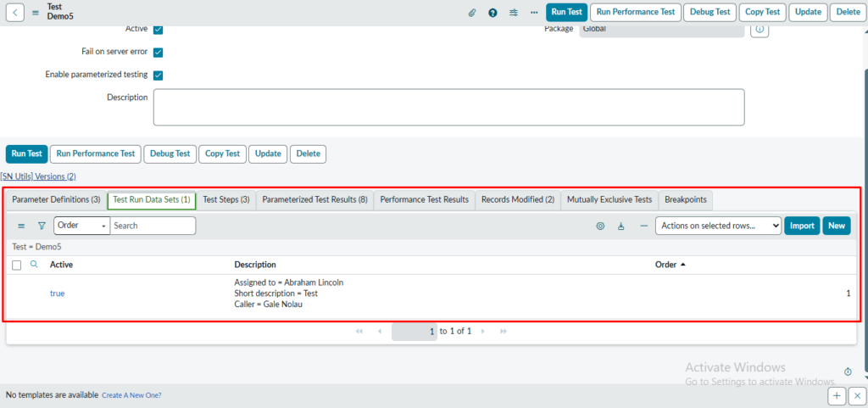
Task: Open the [SN Utils] Versions (2) link
Action: click(x=38, y=176)
